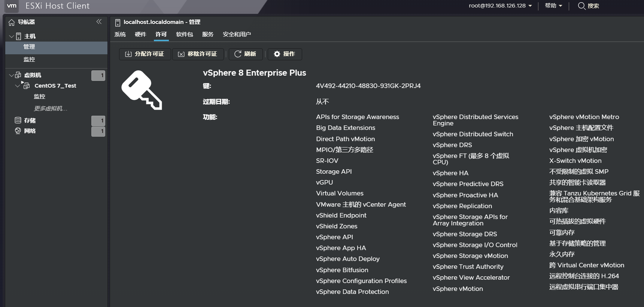Click the navigator home icon
The width and height of the screenshot is (644, 307).
point(12,22)
